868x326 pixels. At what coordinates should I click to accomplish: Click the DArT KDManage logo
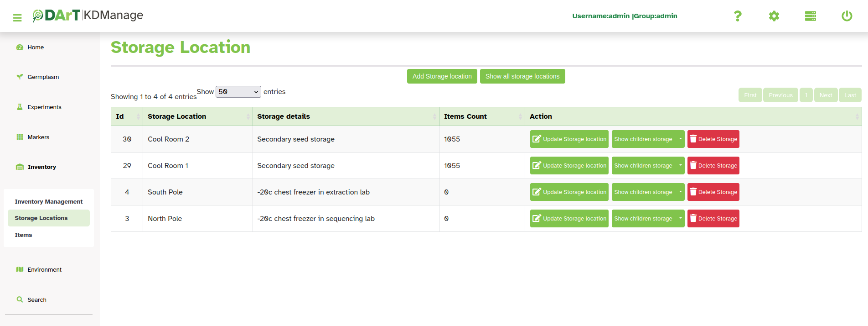point(88,16)
